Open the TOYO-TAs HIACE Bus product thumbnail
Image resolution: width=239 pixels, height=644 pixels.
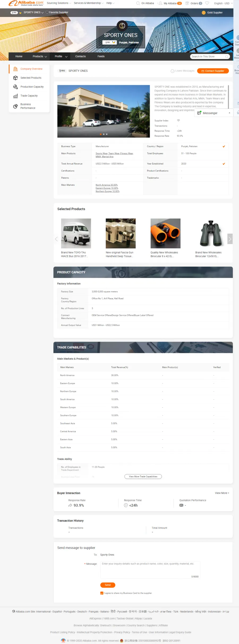point(76,233)
